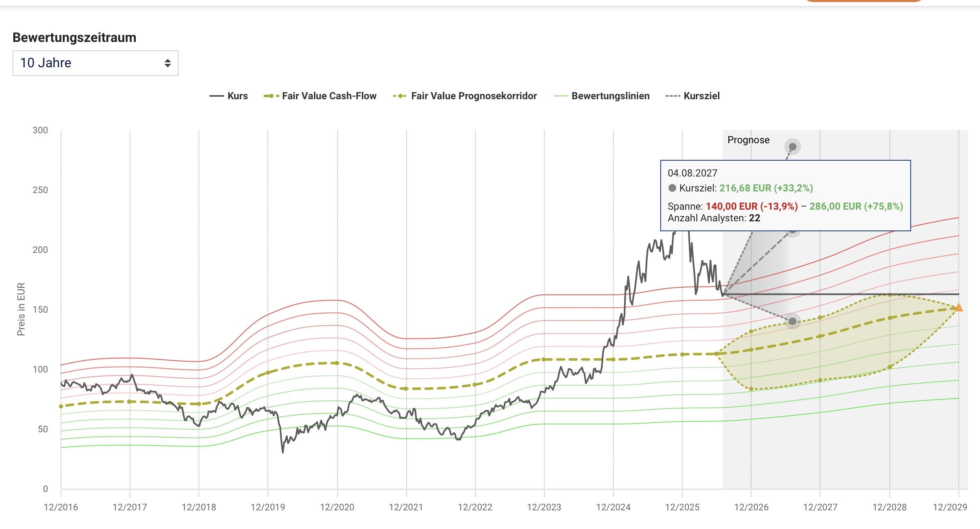The image size is (980, 529).
Task: Click the Fair Value point at 12/2020
Action: point(337,363)
